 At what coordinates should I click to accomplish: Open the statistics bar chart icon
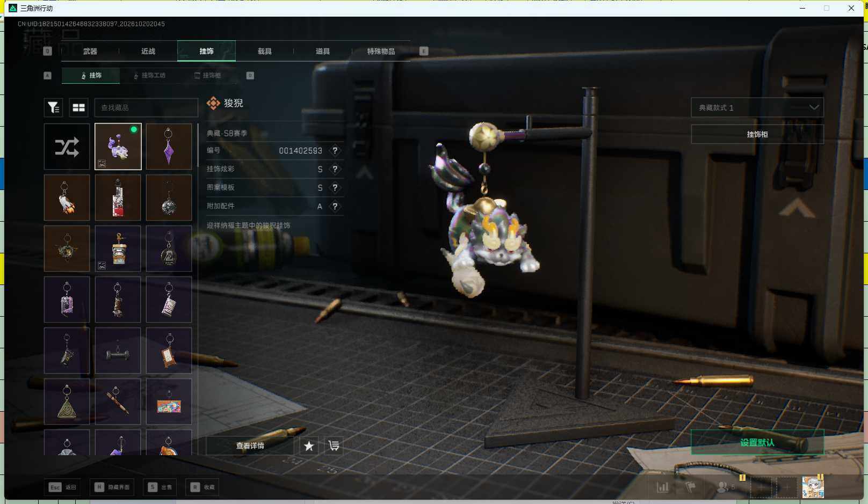pyautogui.click(x=663, y=487)
